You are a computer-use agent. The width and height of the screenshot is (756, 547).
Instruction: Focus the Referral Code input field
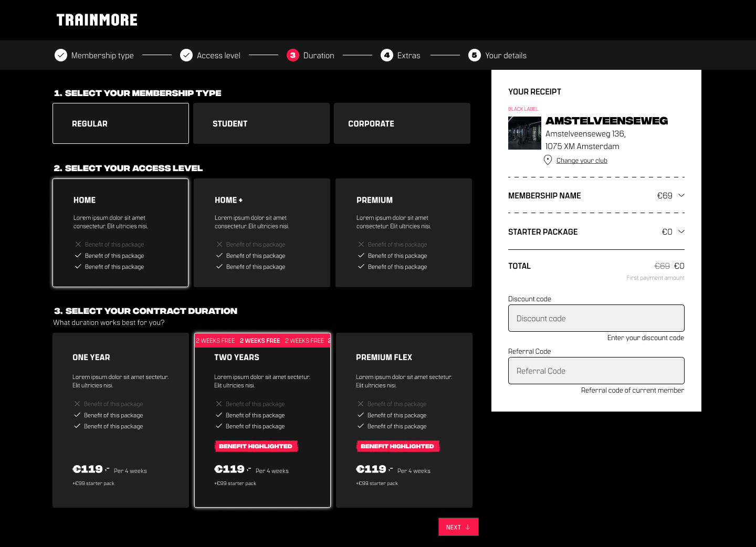[x=596, y=371]
